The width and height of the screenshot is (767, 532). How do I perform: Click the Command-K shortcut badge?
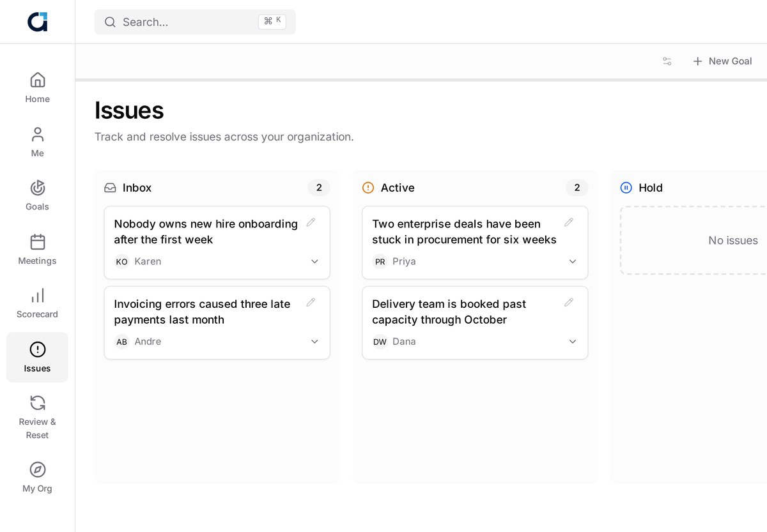[x=272, y=21]
